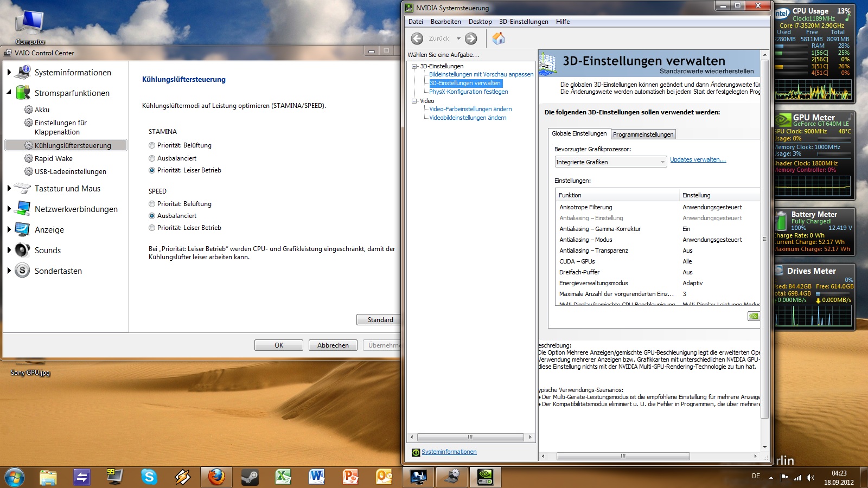Open Videobildeinstellungen ändern
The height and width of the screenshot is (488, 868).
tap(468, 118)
